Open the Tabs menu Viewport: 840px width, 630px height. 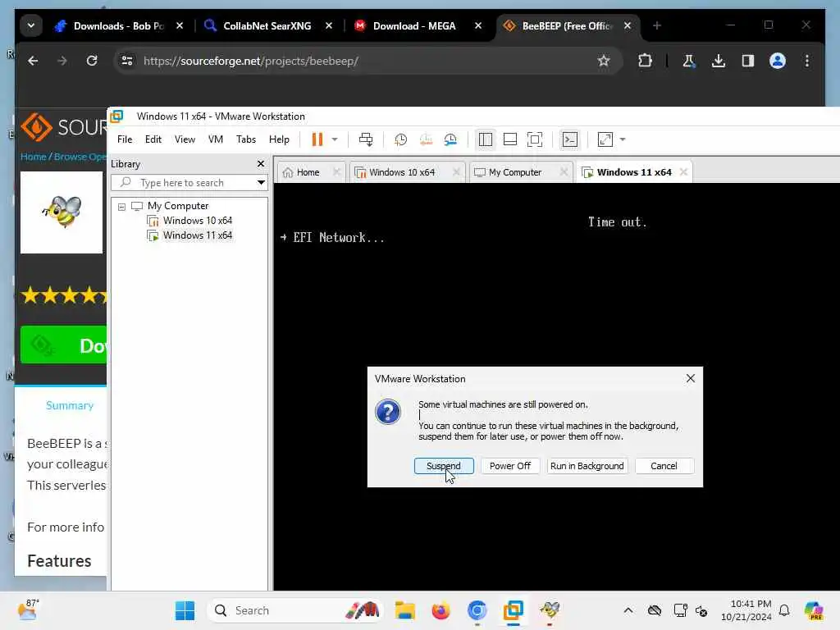(246, 139)
